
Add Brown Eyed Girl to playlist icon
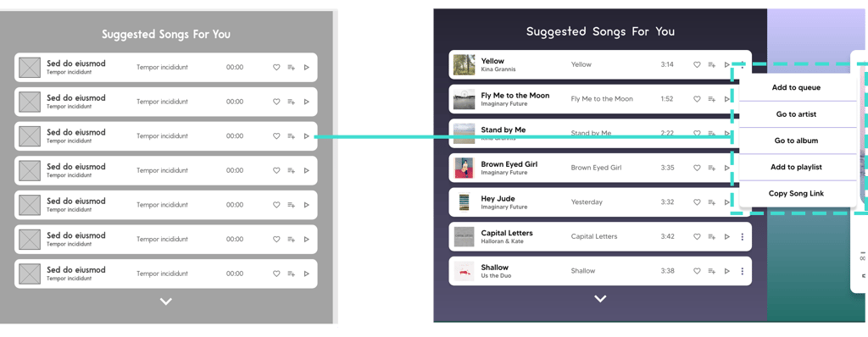[712, 168]
